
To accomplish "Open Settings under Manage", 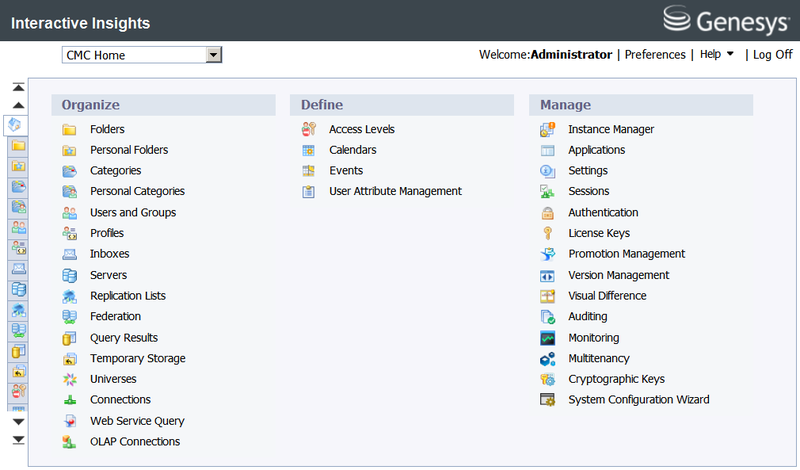I will click(x=588, y=171).
